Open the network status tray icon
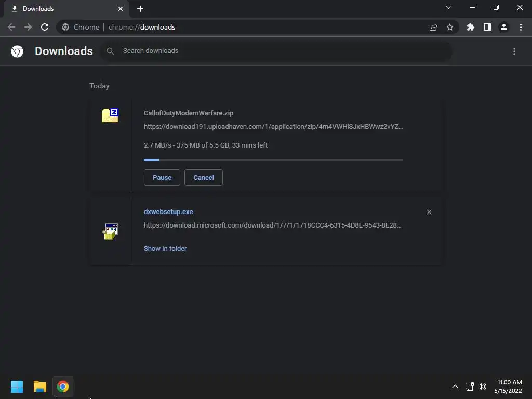The image size is (532, 399). [x=470, y=387]
